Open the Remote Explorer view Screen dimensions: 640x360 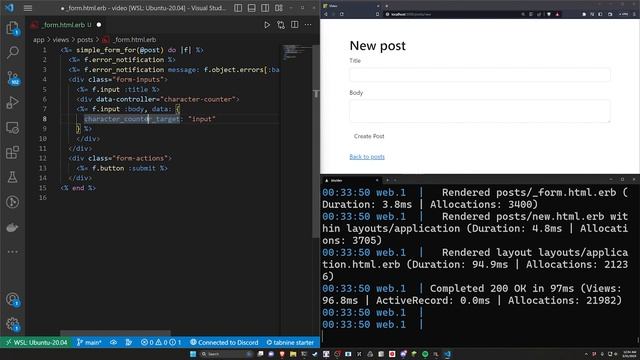click(x=13, y=128)
